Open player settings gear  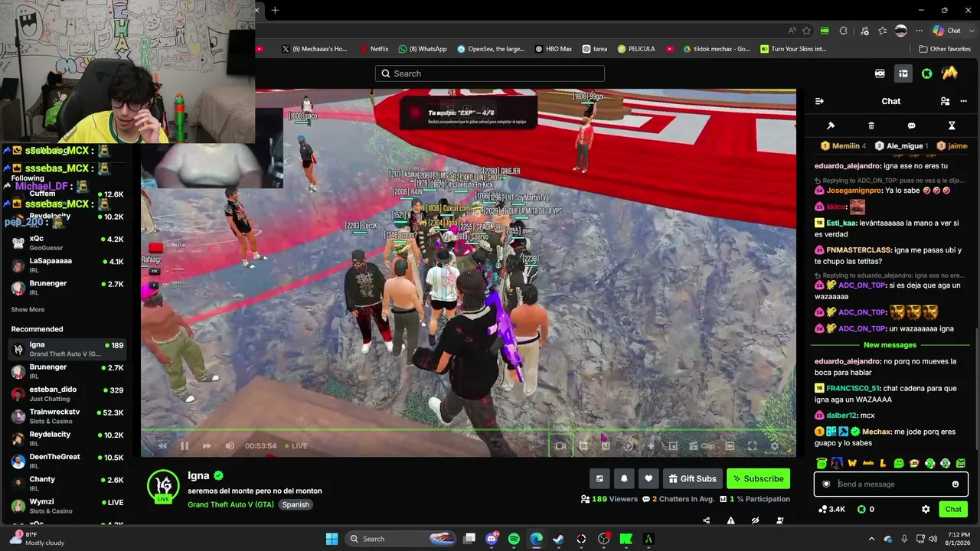tap(774, 446)
